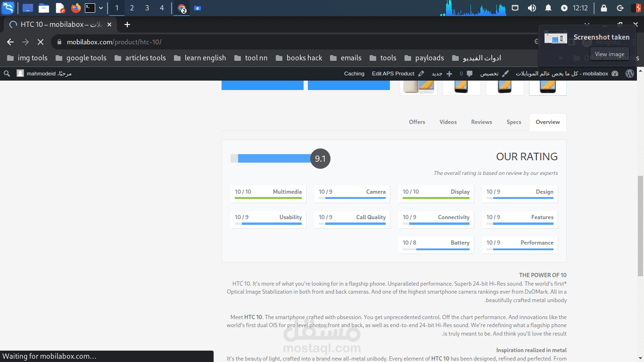Switch to workspace 4
The height and width of the screenshot is (362, 644).
coord(162,8)
